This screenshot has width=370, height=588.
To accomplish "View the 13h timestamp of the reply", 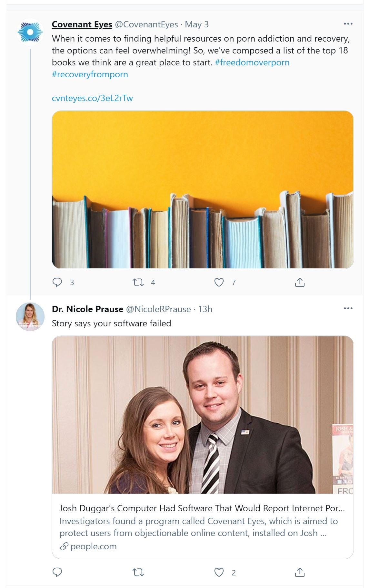I will pos(205,309).
